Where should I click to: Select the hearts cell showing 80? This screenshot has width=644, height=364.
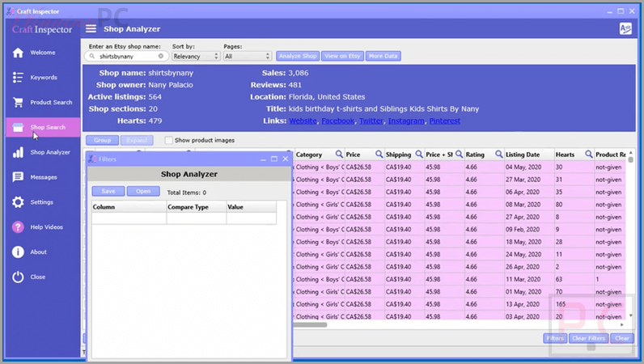pyautogui.click(x=574, y=205)
